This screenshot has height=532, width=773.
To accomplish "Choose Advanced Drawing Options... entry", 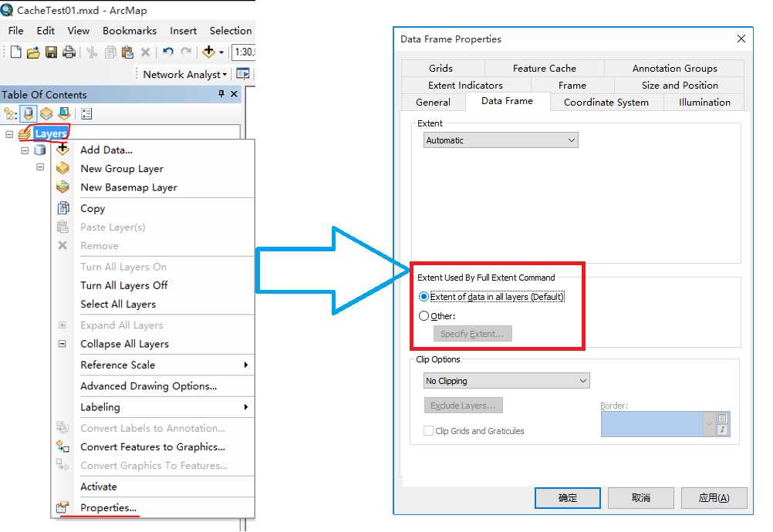I will pyautogui.click(x=153, y=386).
